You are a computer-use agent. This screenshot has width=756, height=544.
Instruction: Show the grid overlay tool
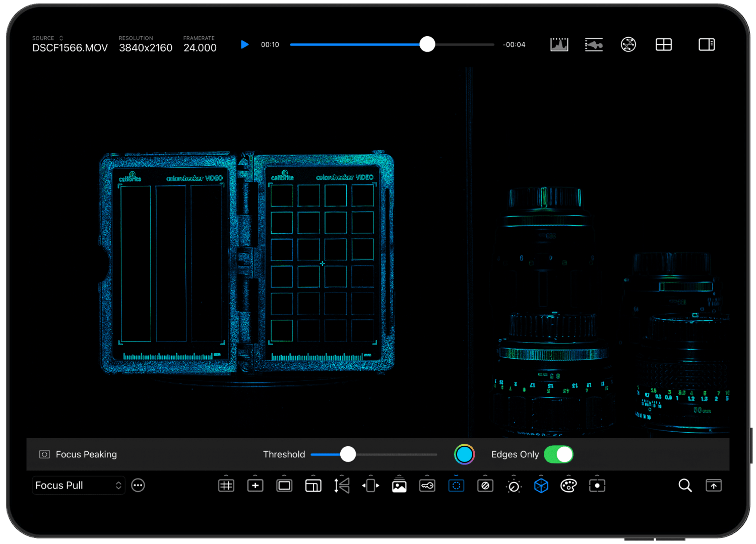[226, 485]
